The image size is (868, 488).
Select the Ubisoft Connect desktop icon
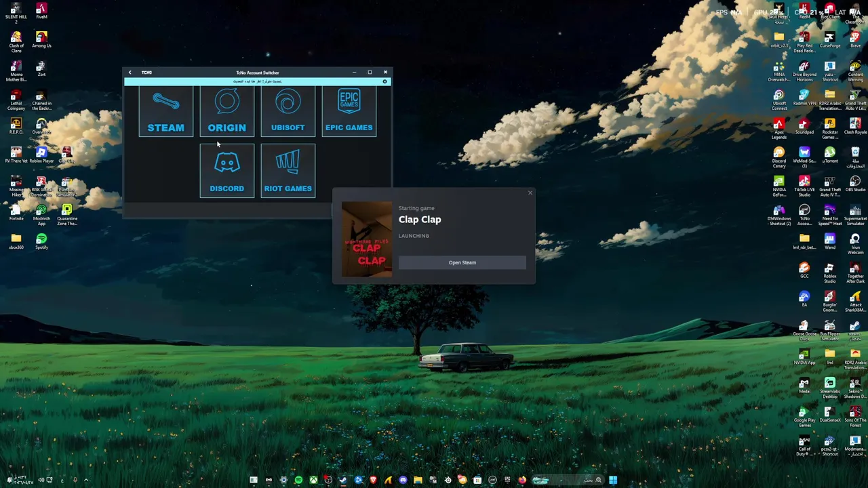[x=778, y=100]
